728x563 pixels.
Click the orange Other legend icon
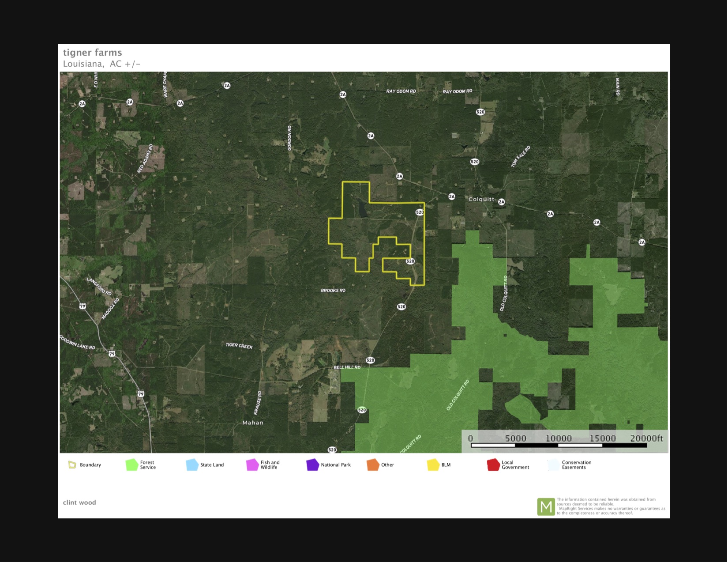pyautogui.click(x=373, y=465)
